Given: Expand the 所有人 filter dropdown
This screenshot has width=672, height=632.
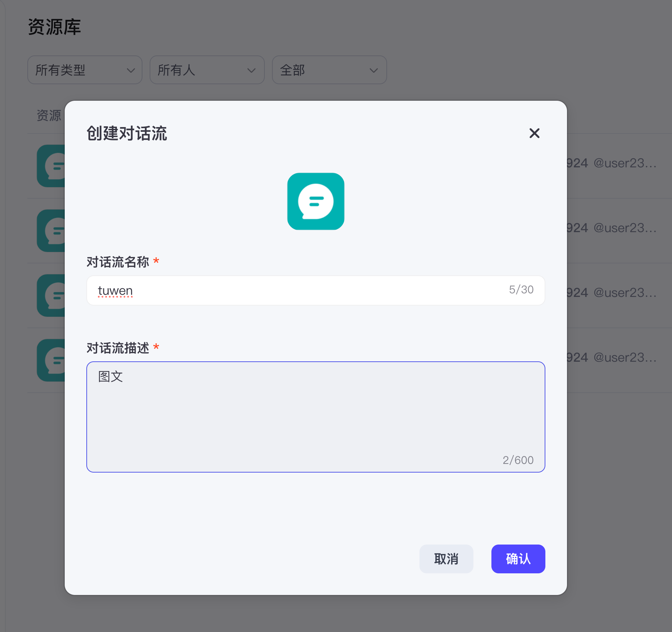Looking at the screenshot, I should pos(207,70).
